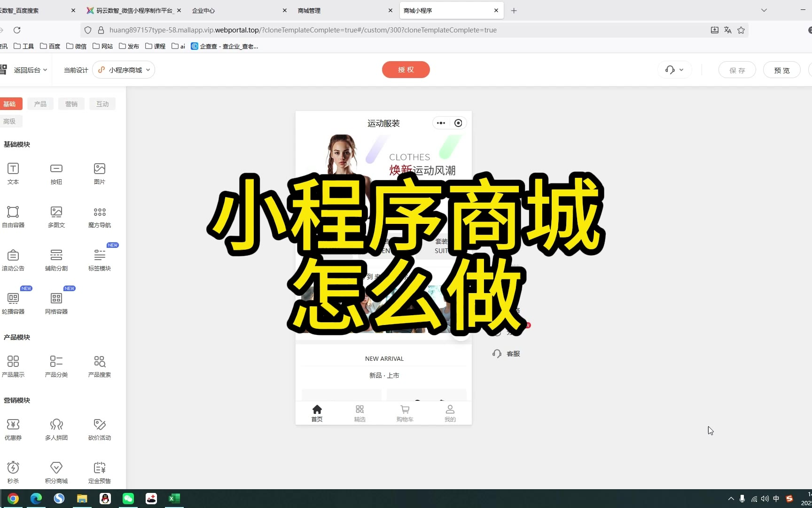Switch to the 营销 module tab
Image resolution: width=812 pixels, height=508 pixels.
point(71,104)
